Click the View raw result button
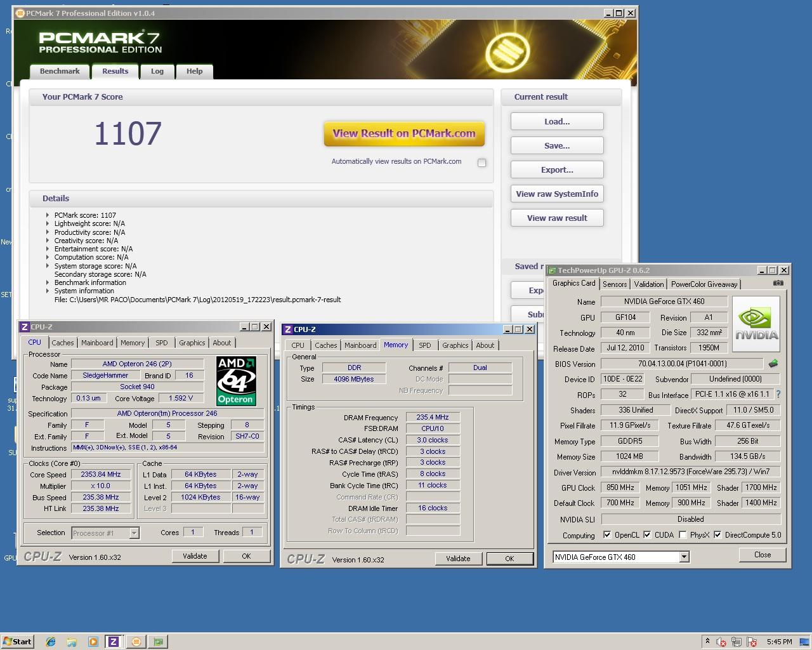This screenshot has height=650, width=812. click(x=557, y=218)
